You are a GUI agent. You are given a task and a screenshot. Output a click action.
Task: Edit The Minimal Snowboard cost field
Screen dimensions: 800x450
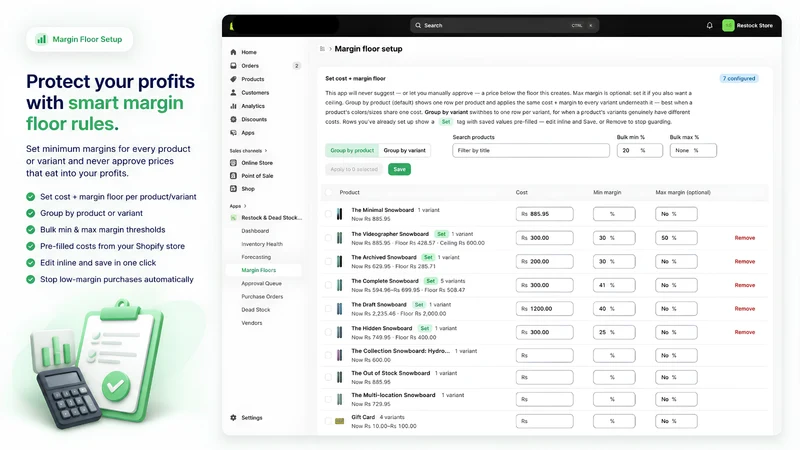(544, 214)
